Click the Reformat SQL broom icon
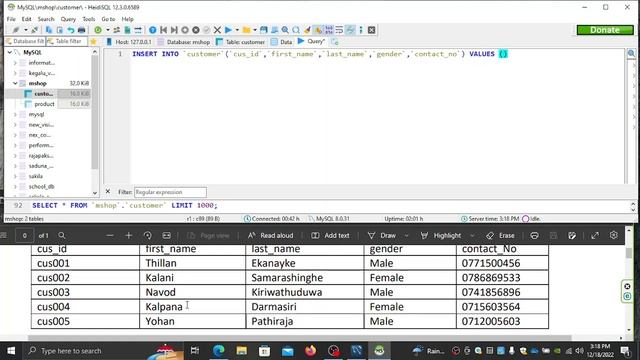This screenshot has height=360, width=640. coord(307,30)
